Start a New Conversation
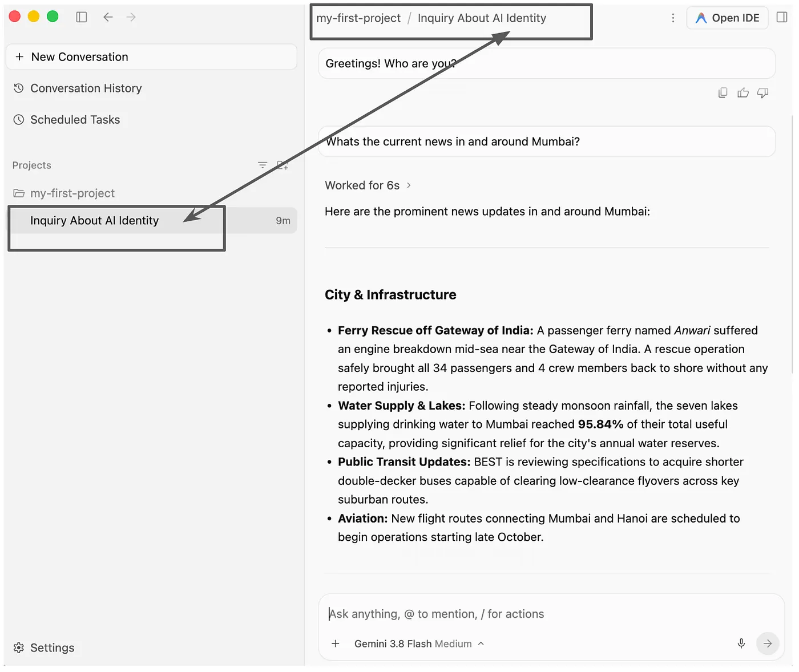This screenshot has height=672, width=799. point(151,57)
